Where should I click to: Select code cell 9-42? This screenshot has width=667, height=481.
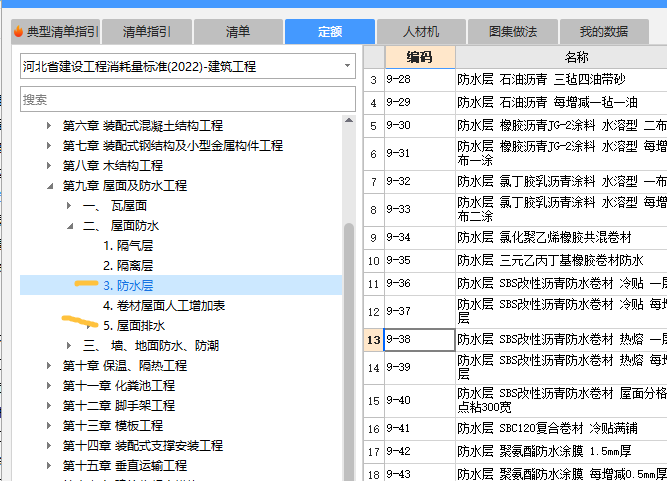[x=420, y=451]
